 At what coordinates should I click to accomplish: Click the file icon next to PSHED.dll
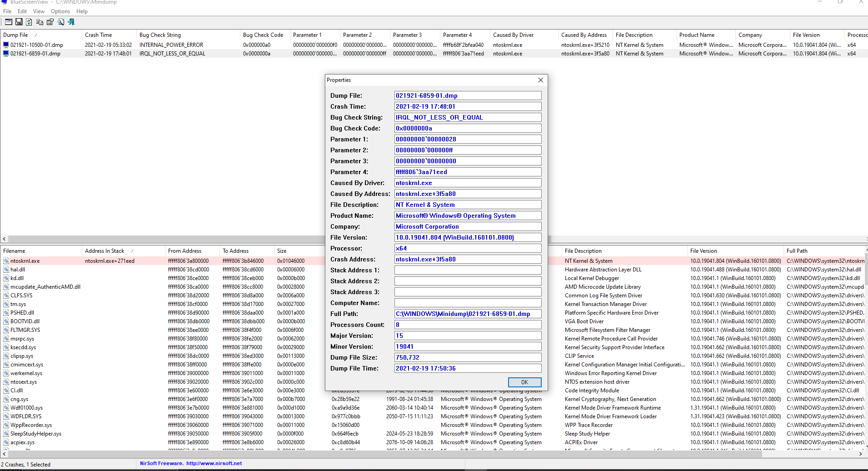point(6,313)
